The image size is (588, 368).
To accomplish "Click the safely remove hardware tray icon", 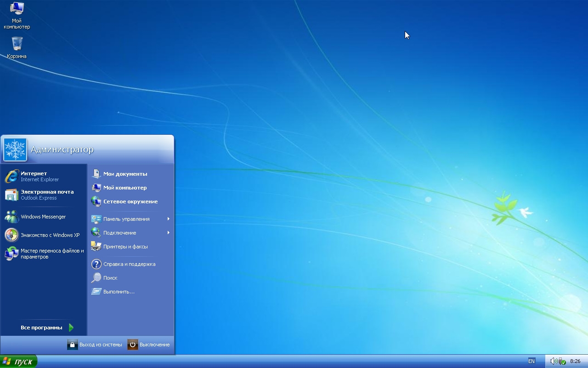I will coord(562,362).
